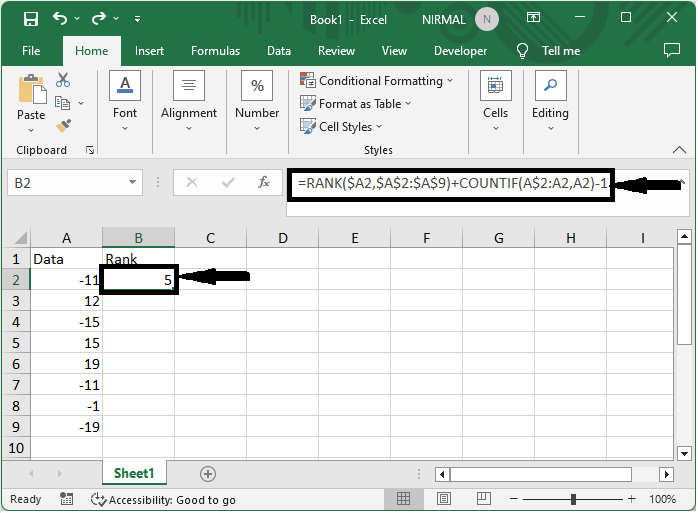The image size is (698, 513).
Task: Open the Clipboard dialog launcher
Action: [x=90, y=150]
